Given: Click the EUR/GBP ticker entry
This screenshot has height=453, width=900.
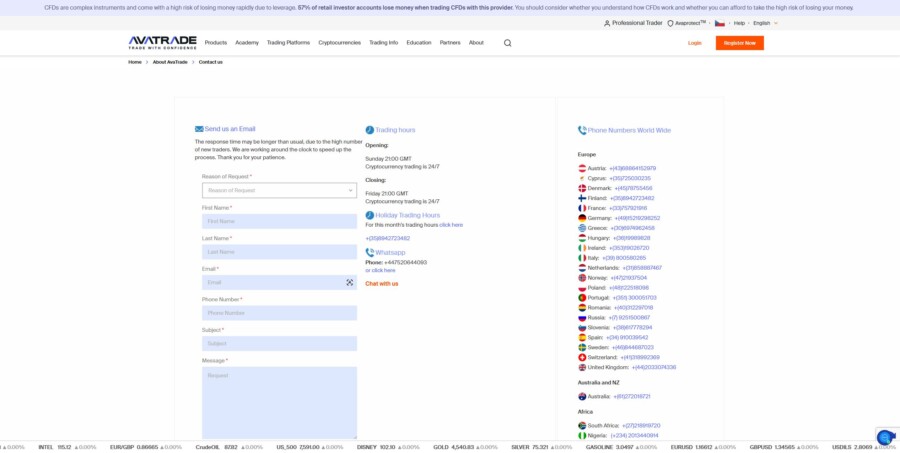Looking at the screenshot, I should (148, 447).
